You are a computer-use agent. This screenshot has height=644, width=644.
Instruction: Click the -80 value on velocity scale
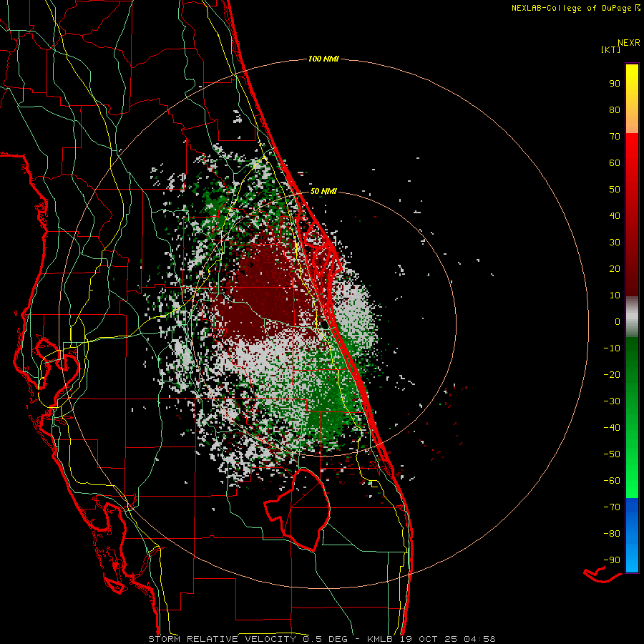612,534
